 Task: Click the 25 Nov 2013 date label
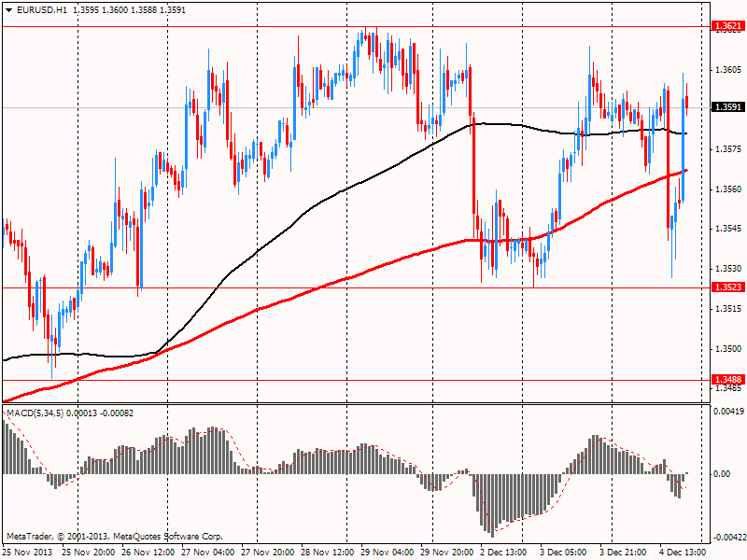tap(28, 553)
